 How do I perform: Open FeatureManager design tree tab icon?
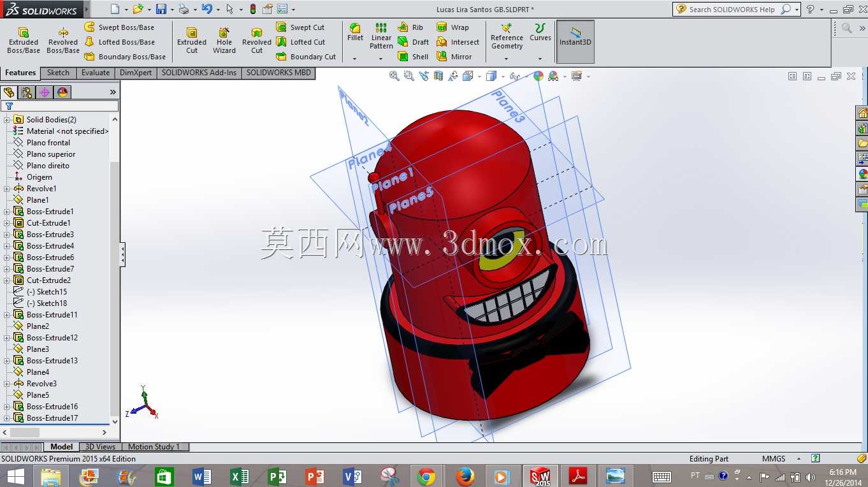point(9,92)
